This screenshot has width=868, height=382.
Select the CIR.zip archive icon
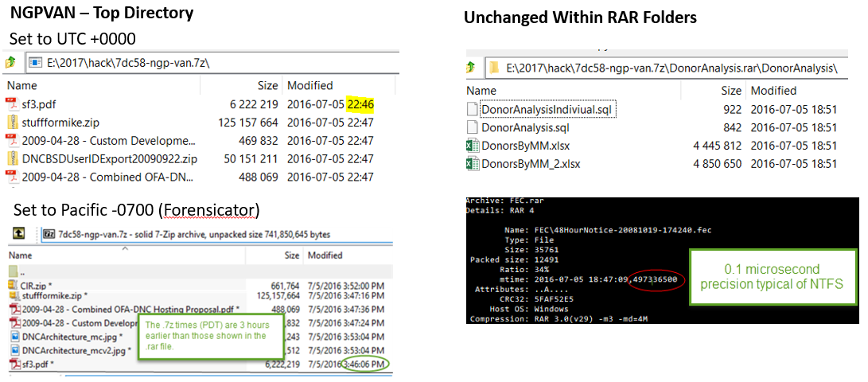click(14, 285)
